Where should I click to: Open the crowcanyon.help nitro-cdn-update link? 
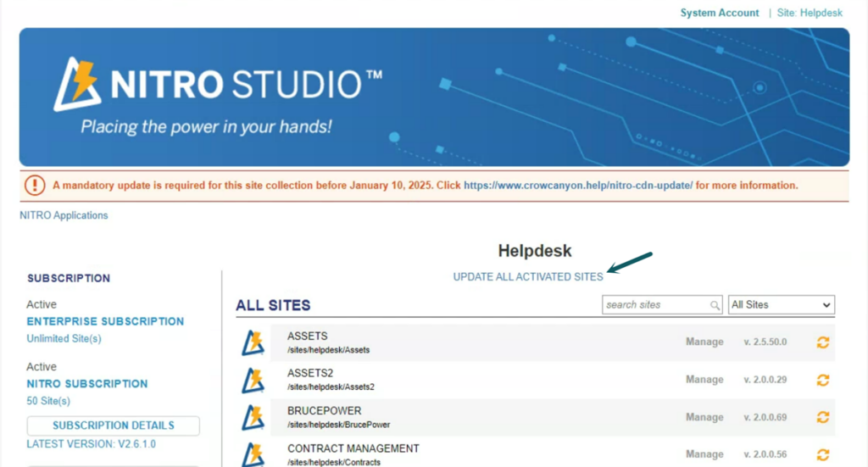tap(578, 186)
